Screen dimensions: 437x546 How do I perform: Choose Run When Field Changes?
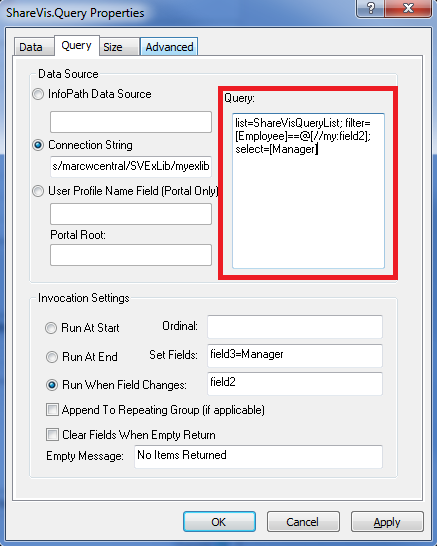tap(52, 385)
